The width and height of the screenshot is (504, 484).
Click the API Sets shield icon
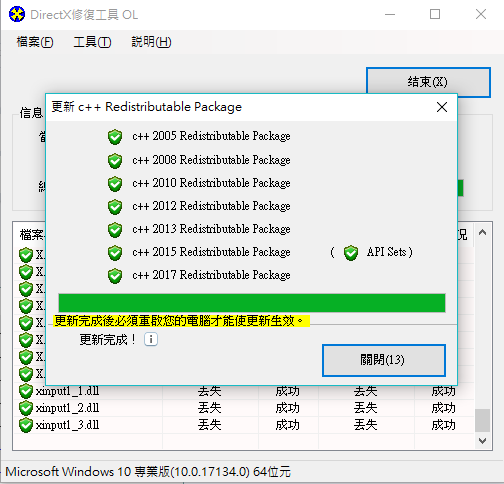351,253
